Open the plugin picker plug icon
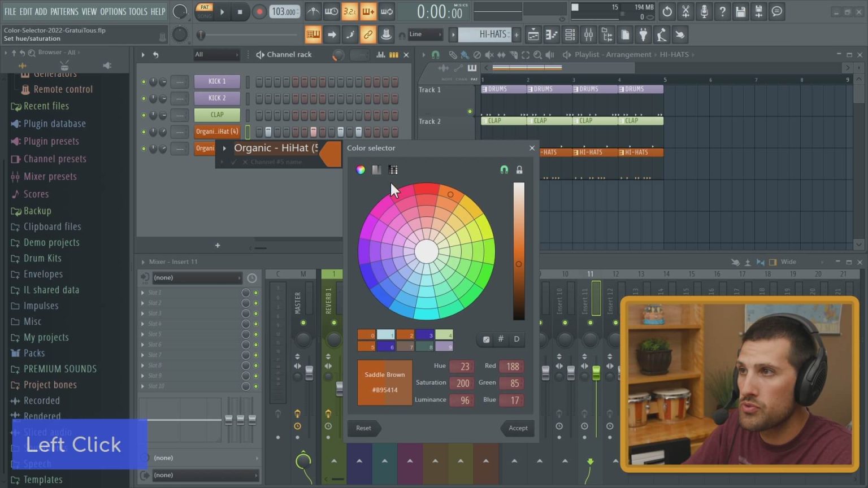868x488 pixels. [x=643, y=35]
